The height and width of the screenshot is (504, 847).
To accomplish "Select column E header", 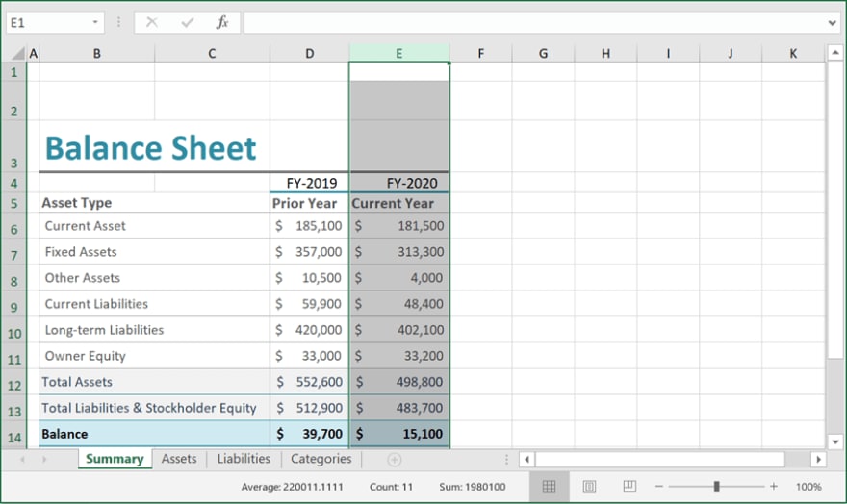I will click(399, 53).
